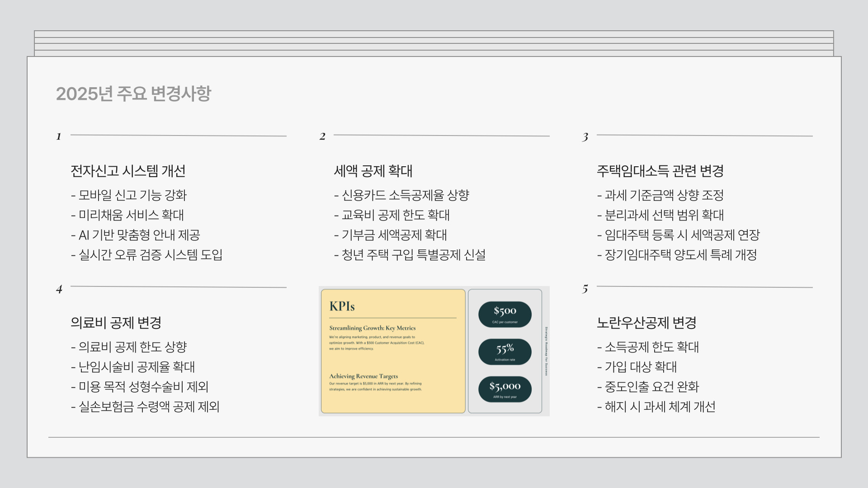Click the KPIs title in yellow card

[x=342, y=306]
